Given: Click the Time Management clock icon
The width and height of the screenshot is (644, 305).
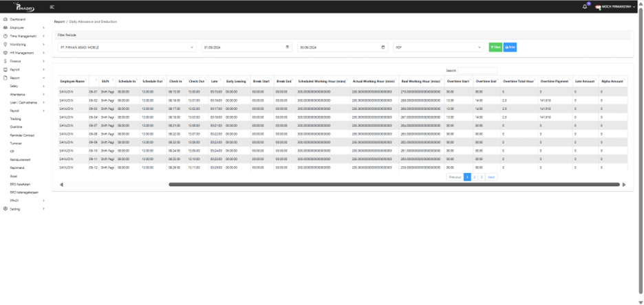Looking at the screenshot, I should coord(5,36).
